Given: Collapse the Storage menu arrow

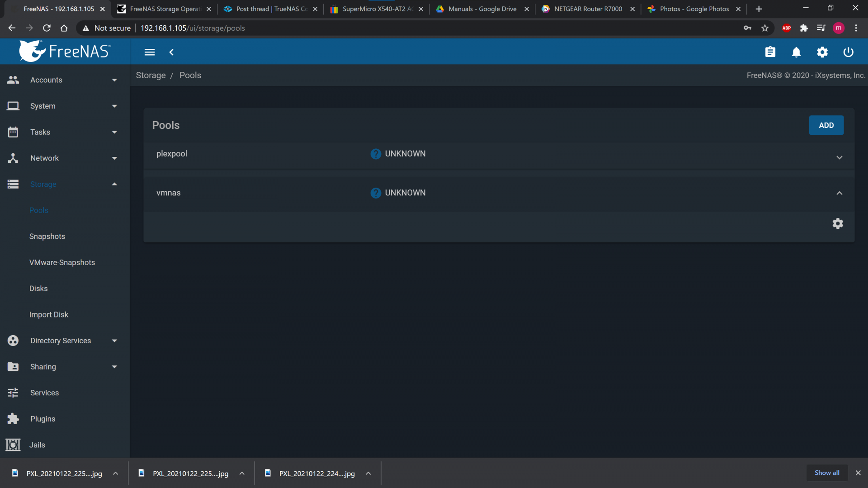Looking at the screenshot, I should pyautogui.click(x=114, y=184).
